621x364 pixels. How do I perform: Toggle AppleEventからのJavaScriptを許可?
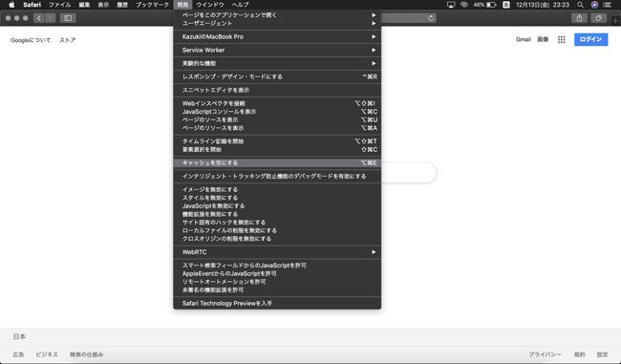(x=277, y=273)
